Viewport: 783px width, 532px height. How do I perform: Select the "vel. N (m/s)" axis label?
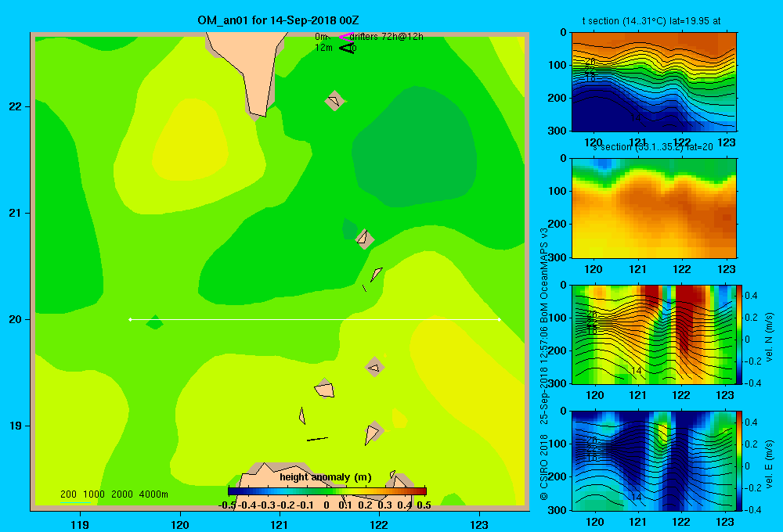pos(769,337)
